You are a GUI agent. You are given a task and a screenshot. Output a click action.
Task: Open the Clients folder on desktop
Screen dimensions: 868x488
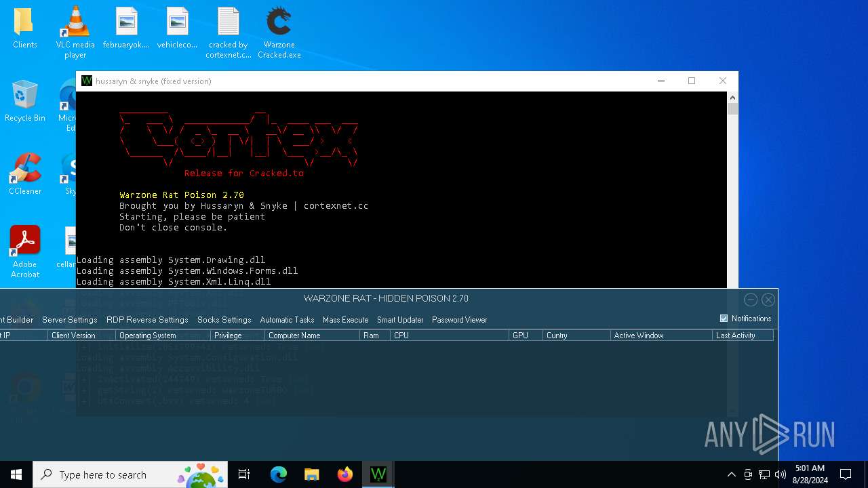pos(24,28)
